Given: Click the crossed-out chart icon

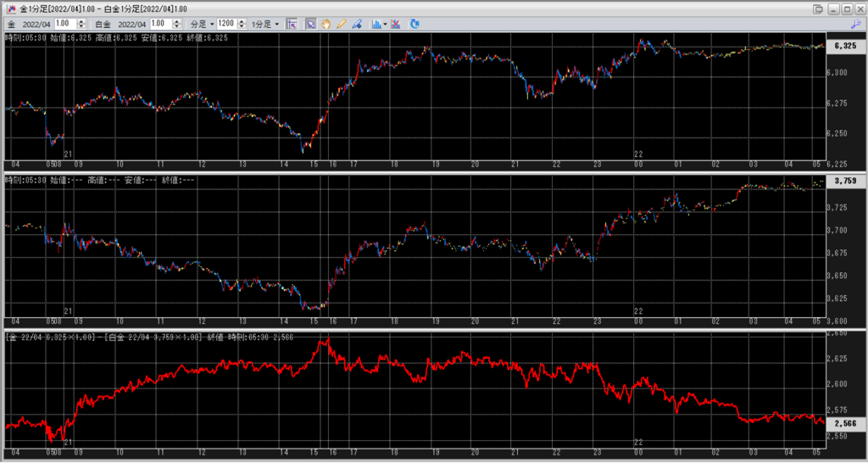Looking at the screenshot, I should [x=397, y=25].
